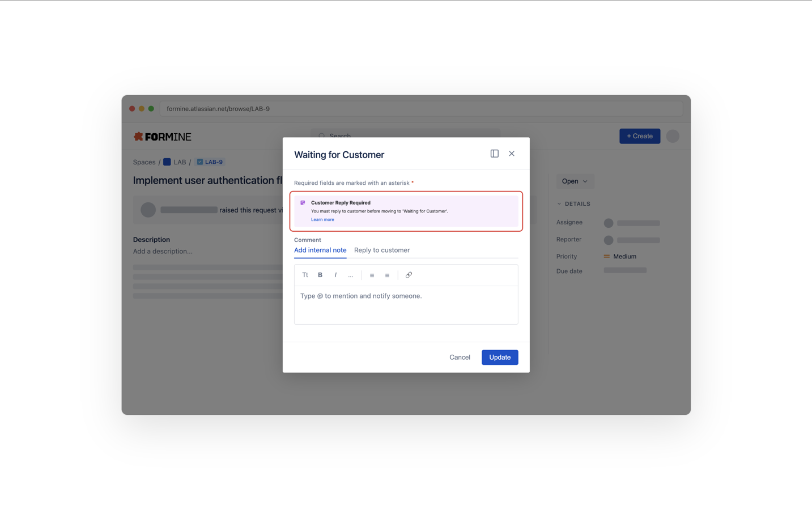Toggle italic formatting in comment editor

(335, 275)
